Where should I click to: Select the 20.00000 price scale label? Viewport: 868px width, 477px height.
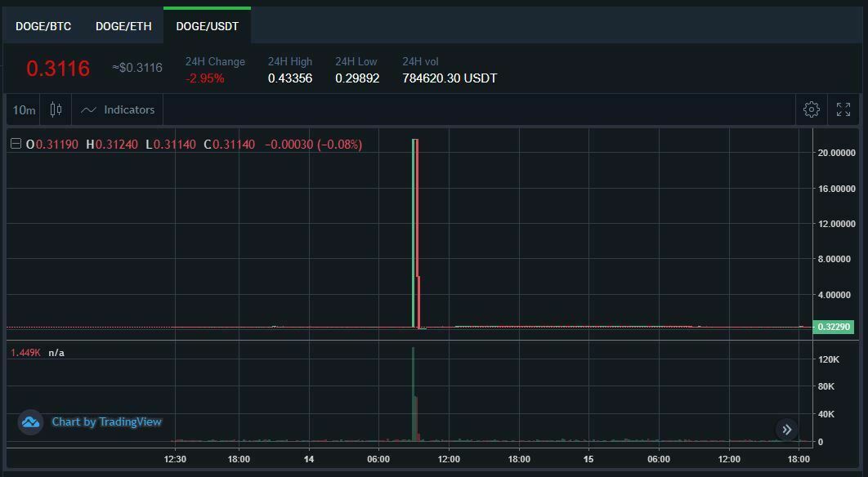(836, 153)
